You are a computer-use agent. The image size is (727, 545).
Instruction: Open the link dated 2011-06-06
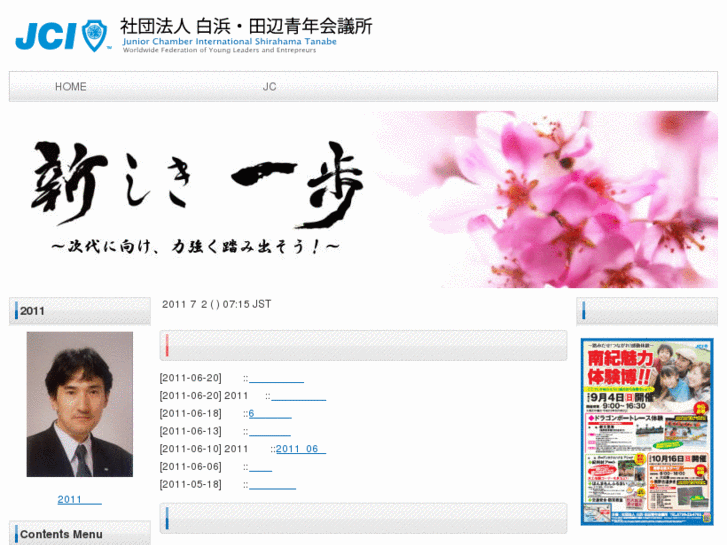[x=261, y=466]
